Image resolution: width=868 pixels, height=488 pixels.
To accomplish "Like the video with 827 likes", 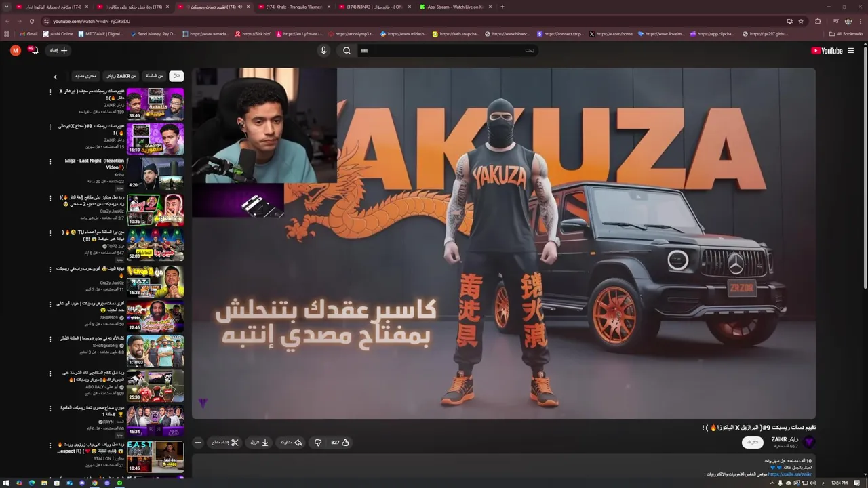I will 340,442.
